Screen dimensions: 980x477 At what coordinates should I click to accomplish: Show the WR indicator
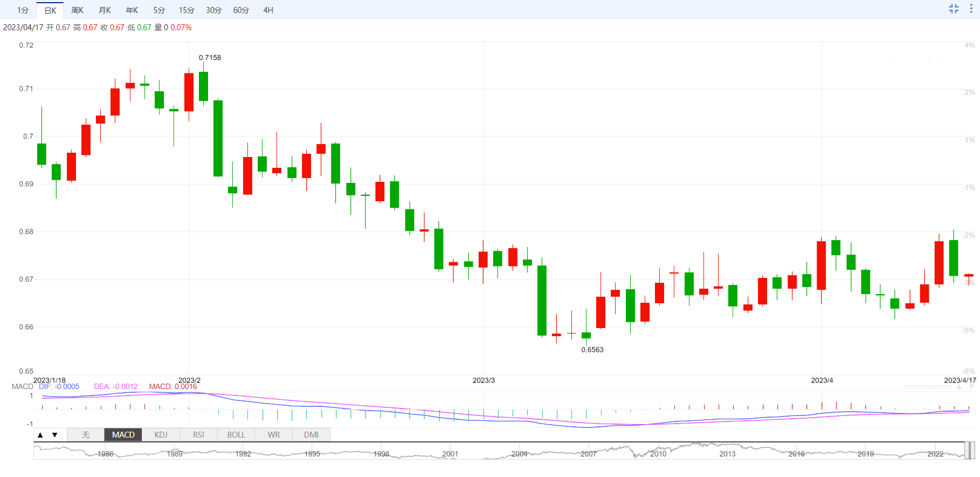point(274,435)
